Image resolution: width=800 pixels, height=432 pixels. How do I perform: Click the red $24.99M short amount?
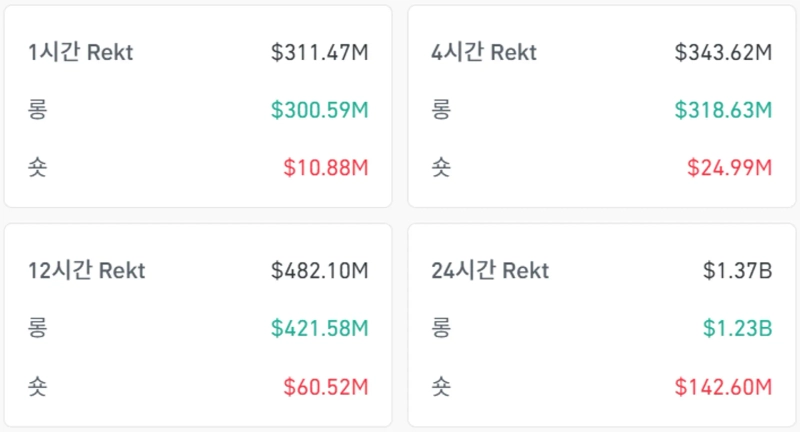coord(729,167)
